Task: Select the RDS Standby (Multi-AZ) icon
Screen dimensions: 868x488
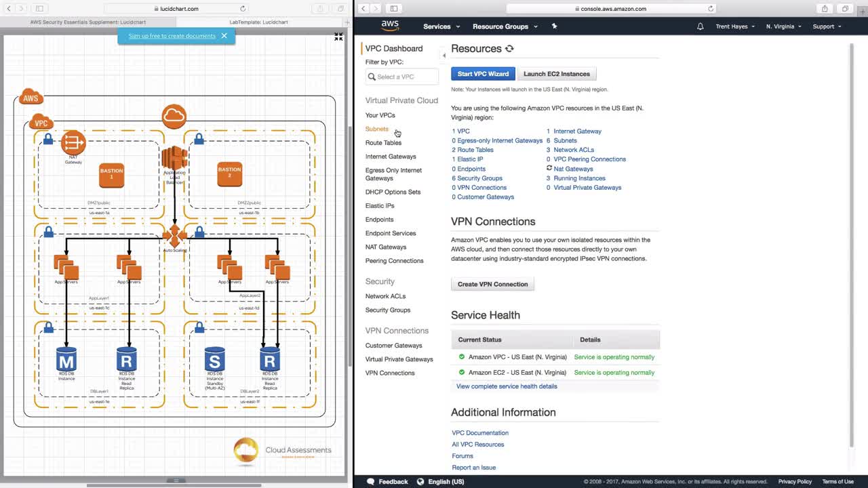Action: [215, 359]
